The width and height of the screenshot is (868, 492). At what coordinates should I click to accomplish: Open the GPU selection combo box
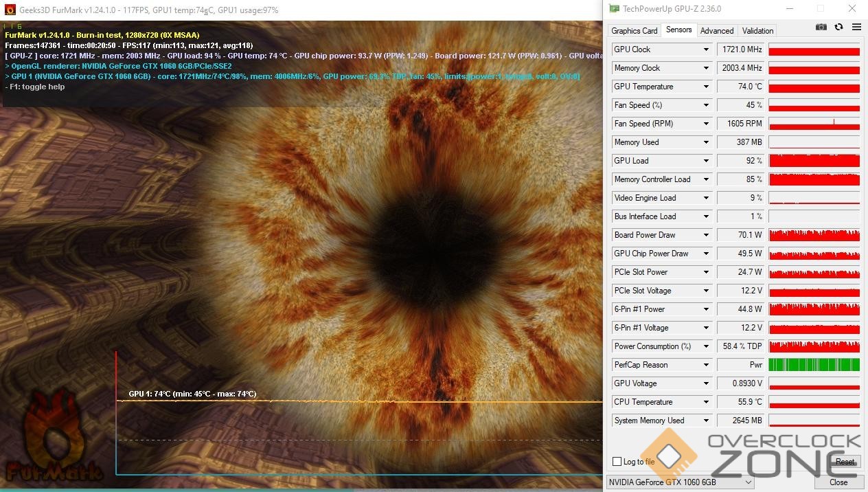pos(680,482)
